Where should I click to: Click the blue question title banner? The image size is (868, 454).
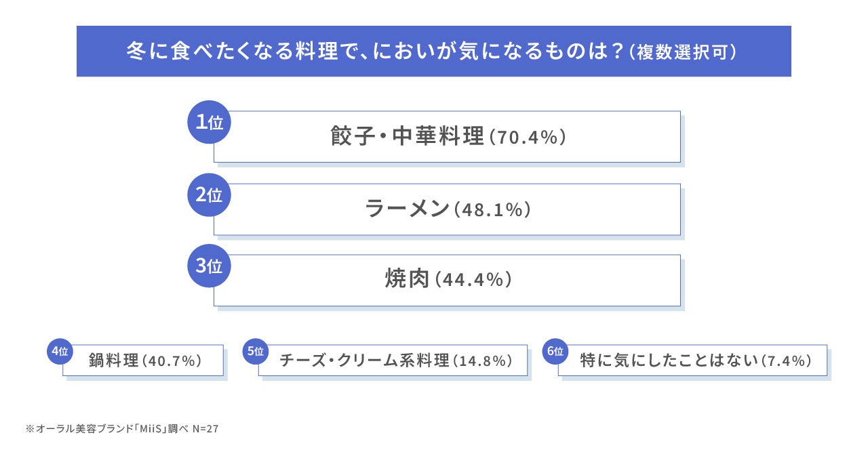[x=434, y=51]
